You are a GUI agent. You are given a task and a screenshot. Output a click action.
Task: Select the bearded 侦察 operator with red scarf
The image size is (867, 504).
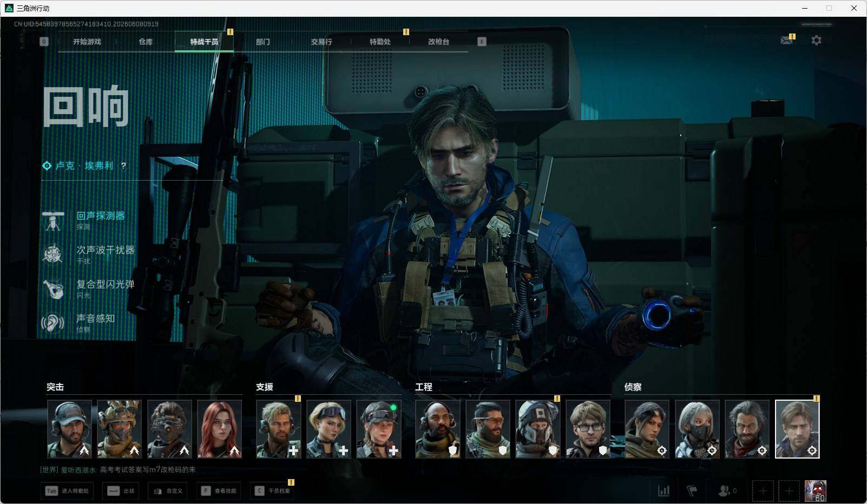(x=747, y=429)
